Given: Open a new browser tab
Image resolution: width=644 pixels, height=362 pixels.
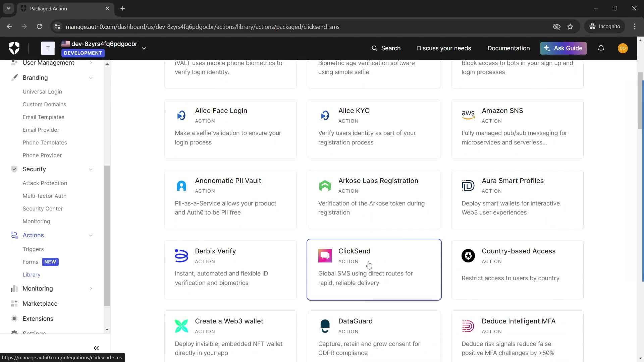Looking at the screenshot, I should (x=123, y=8).
